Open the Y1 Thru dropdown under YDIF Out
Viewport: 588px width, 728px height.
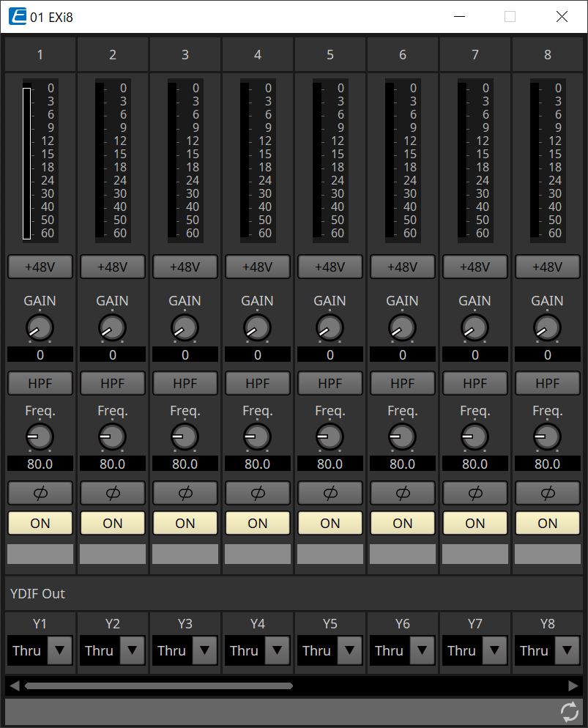(60, 650)
